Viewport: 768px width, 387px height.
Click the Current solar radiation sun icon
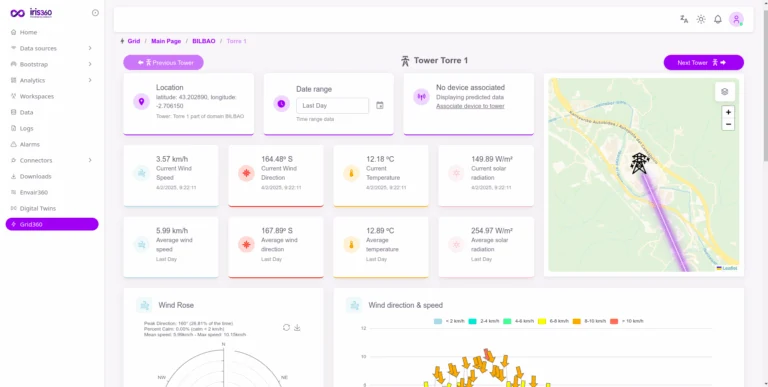[x=456, y=173]
